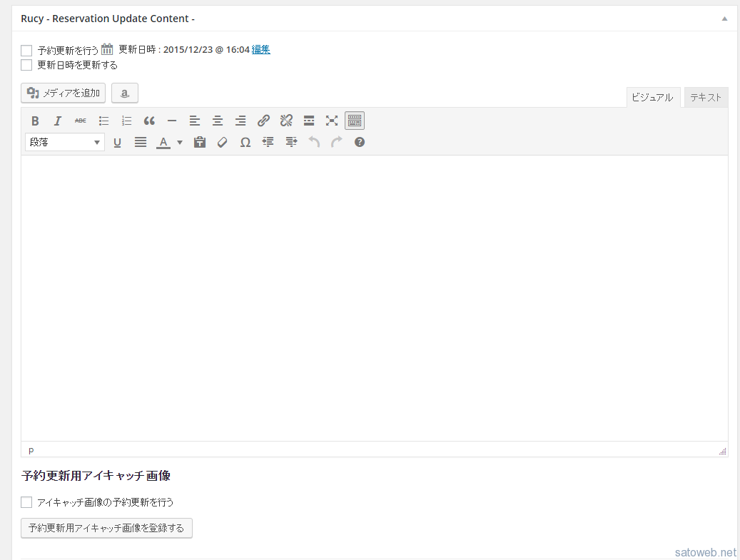The height and width of the screenshot is (560, 740).
Task: Remove link with the unlink icon
Action: click(x=286, y=121)
